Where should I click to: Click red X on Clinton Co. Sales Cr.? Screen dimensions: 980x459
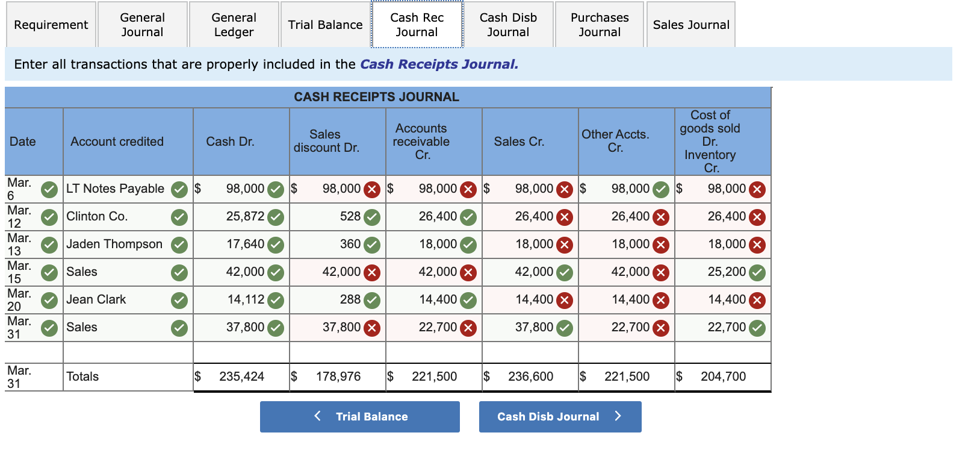565,217
